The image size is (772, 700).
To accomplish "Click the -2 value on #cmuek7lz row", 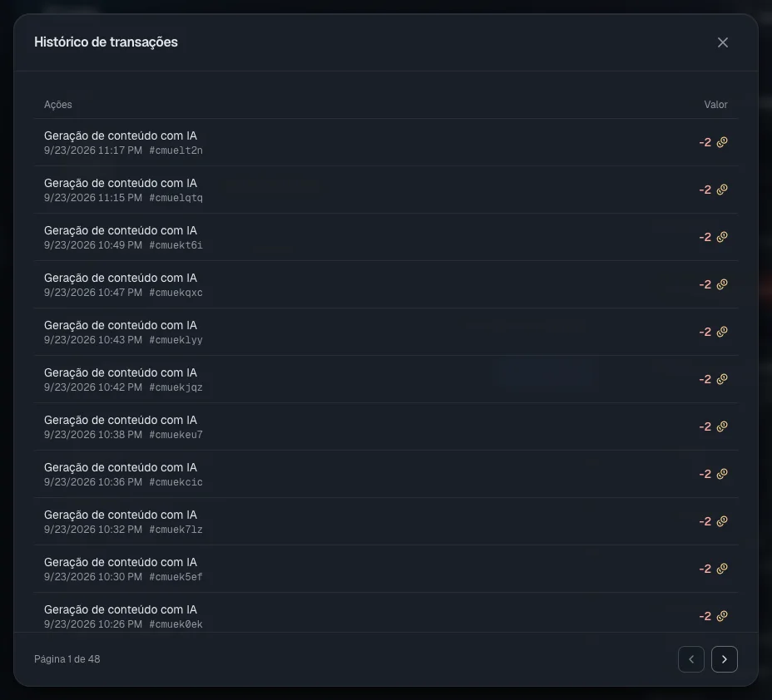I will 705,521.
